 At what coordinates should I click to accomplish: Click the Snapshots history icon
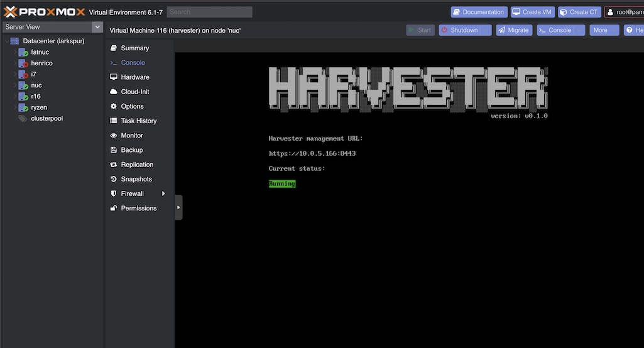tap(114, 179)
